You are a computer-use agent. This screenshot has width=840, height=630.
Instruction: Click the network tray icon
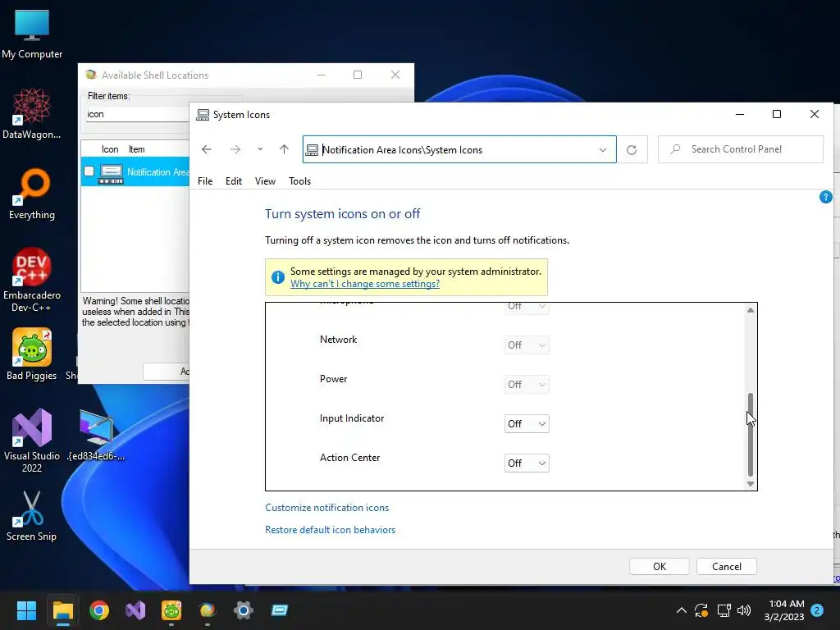click(x=724, y=610)
